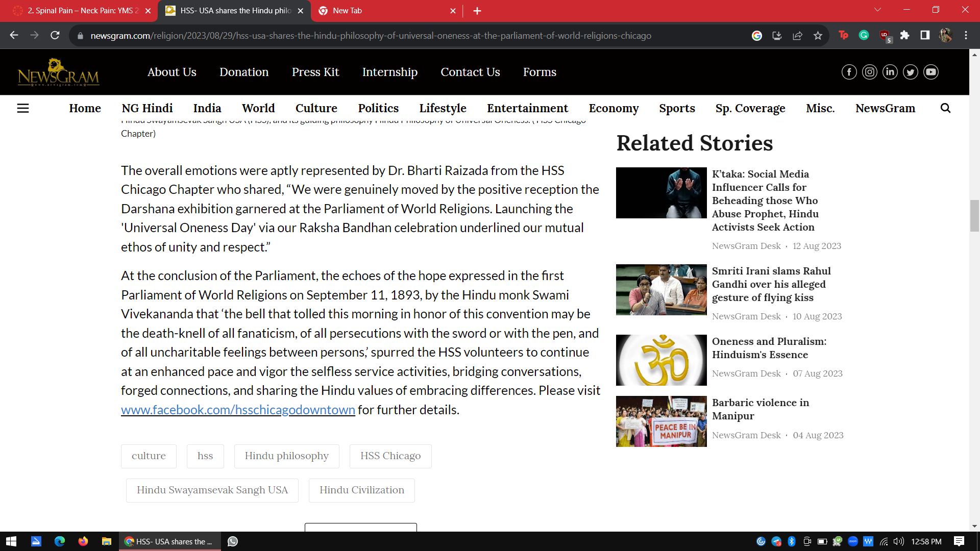Open WhatsApp from taskbar

click(x=233, y=541)
